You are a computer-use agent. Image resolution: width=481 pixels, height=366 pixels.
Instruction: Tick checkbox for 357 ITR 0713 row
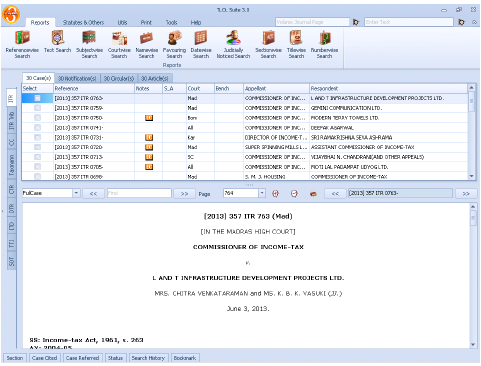[37, 157]
